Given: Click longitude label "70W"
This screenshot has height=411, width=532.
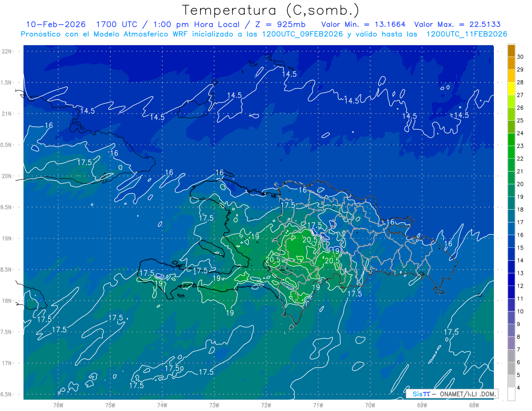Looking at the screenshot, I should (x=370, y=405).
